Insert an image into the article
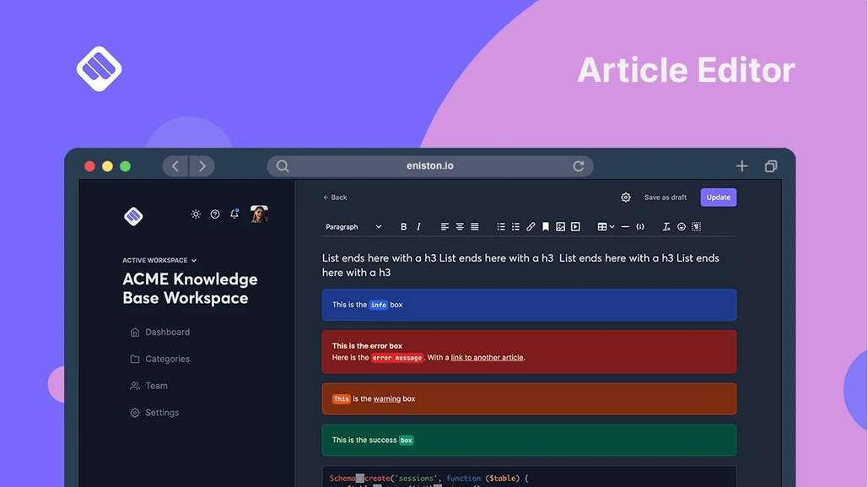The height and width of the screenshot is (487, 868). pyautogui.click(x=560, y=226)
